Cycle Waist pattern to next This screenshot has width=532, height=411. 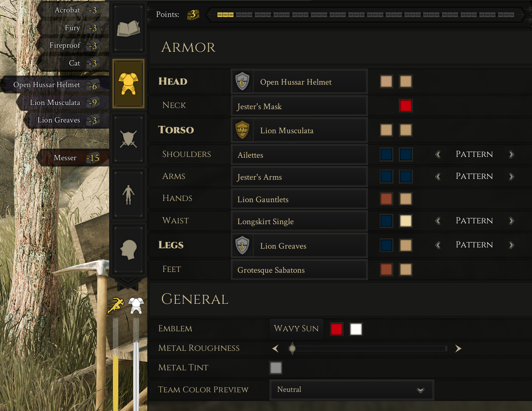tap(511, 221)
